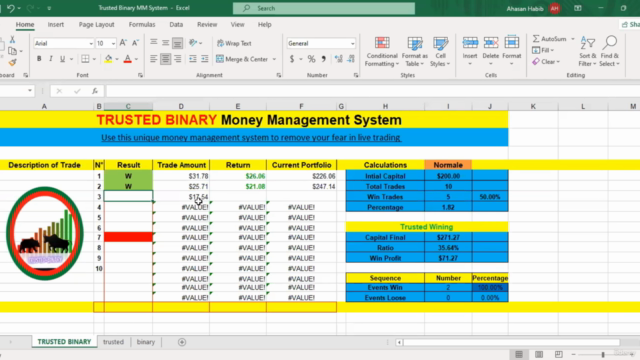Viewport: 640px width, 360px height.
Task: Apply Comma Style icon
Action: pyautogui.click(x=323, y=59)
